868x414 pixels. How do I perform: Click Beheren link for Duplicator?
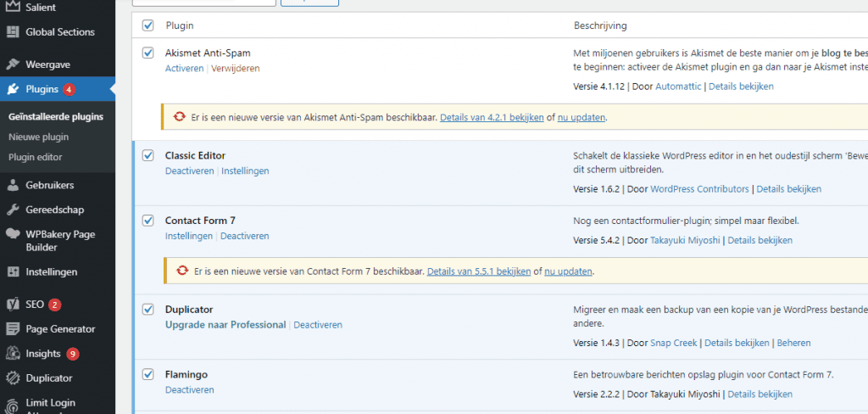click(793, 343)
